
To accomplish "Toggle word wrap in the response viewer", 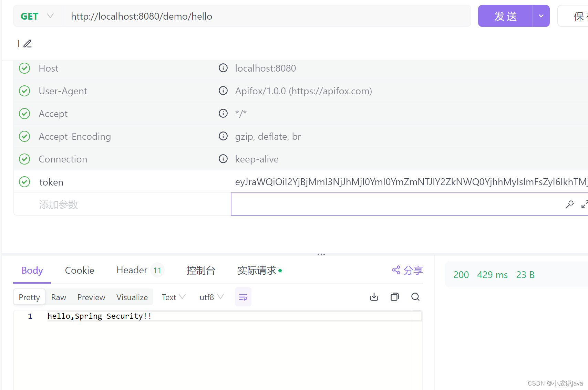I will coord(243,297).
